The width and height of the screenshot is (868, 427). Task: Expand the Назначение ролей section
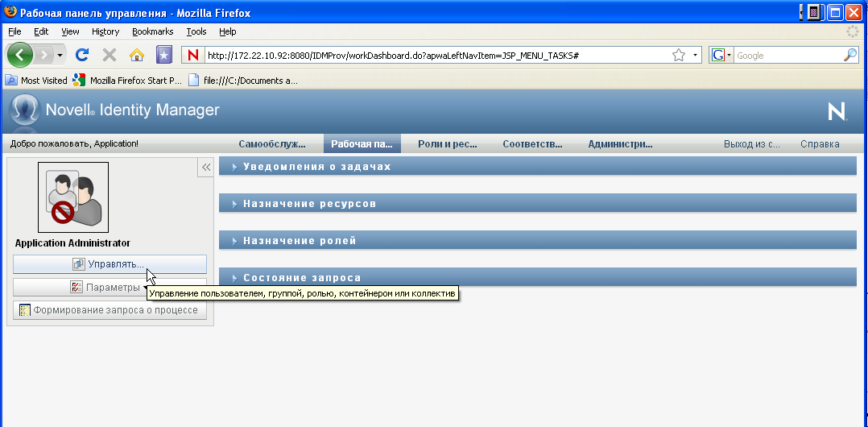click(x=538, y=240)
